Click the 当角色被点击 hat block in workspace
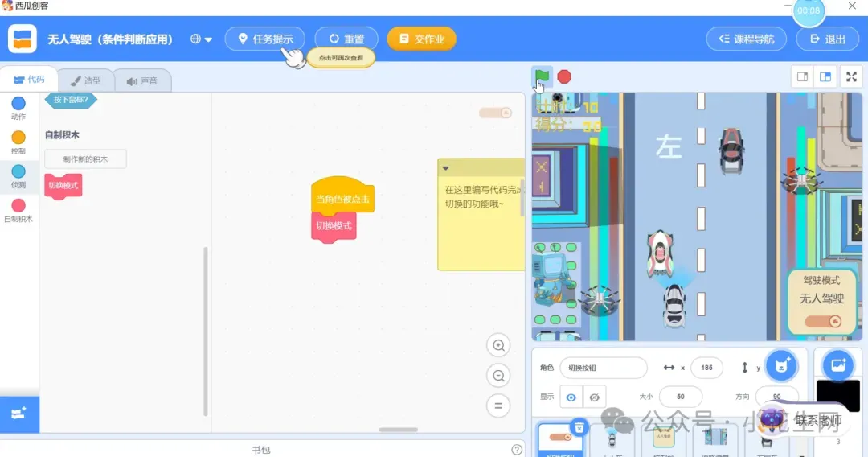 tap(342, 195)
